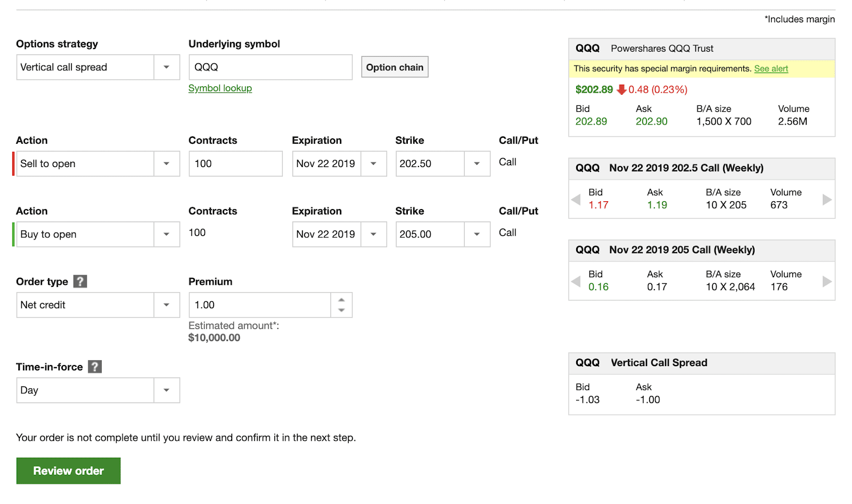Click the Premium 1.00 input field
The image size is (852, 504).
(x=260, y=305)
